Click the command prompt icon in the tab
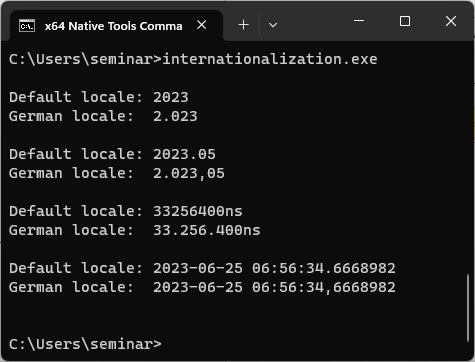Screen dimensions: 475x362 [x=27, y=26]
